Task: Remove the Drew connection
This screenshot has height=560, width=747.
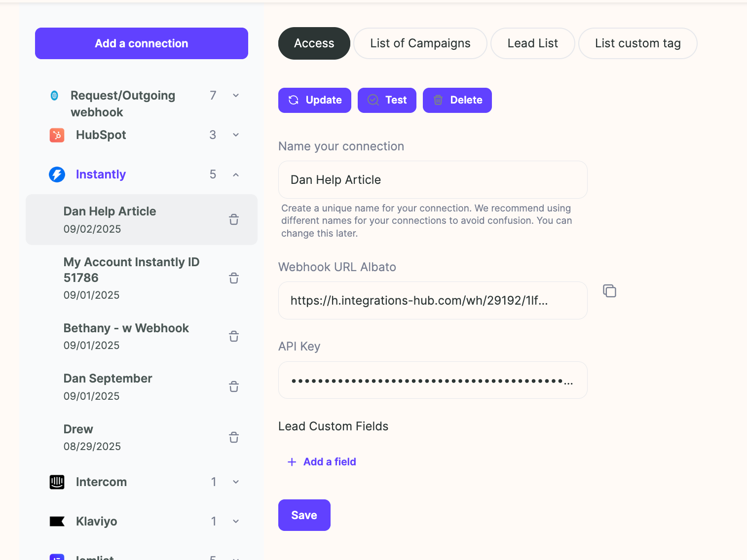Action: pos(234,438)
